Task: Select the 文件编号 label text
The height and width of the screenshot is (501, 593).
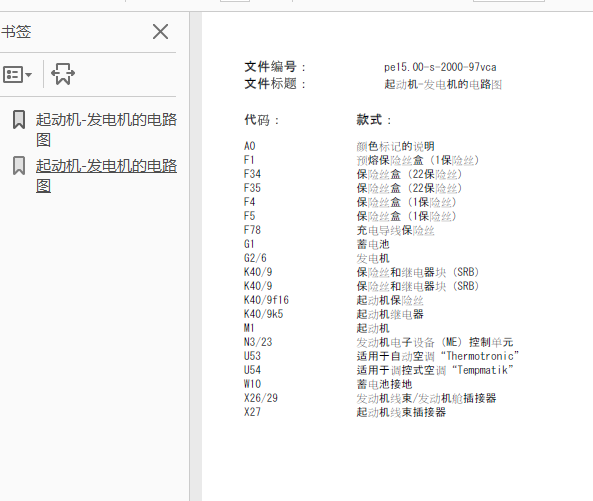Action: tap(275, 67)
